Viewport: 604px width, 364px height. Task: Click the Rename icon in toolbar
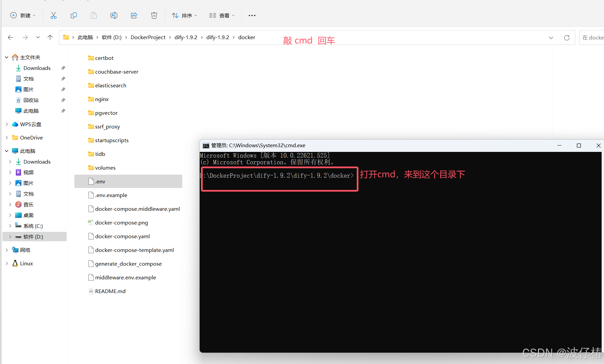(114, 15)
